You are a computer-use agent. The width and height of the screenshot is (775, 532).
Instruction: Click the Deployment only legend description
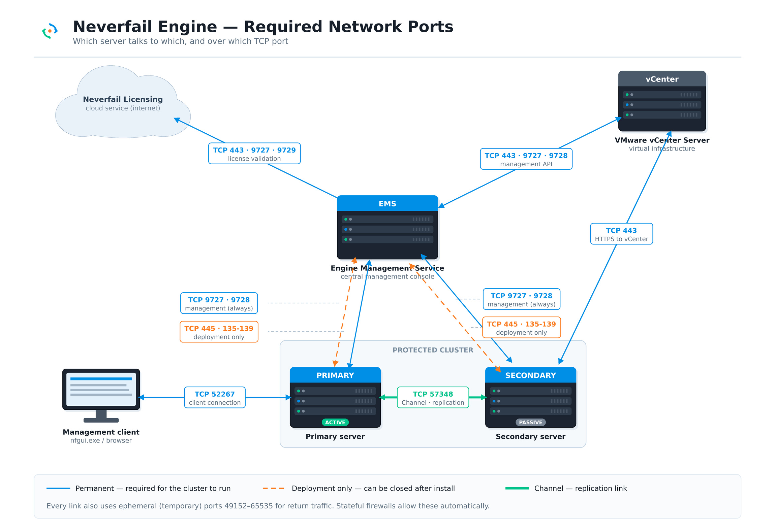pos(373,488)
